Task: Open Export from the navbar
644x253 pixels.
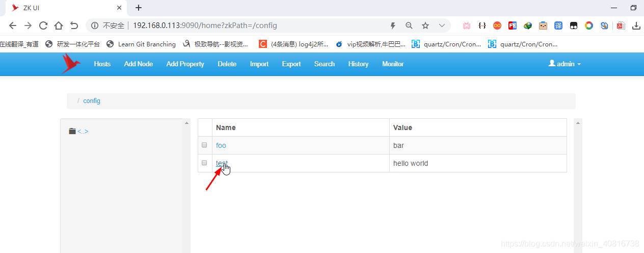Action: (x=291, y=64)
